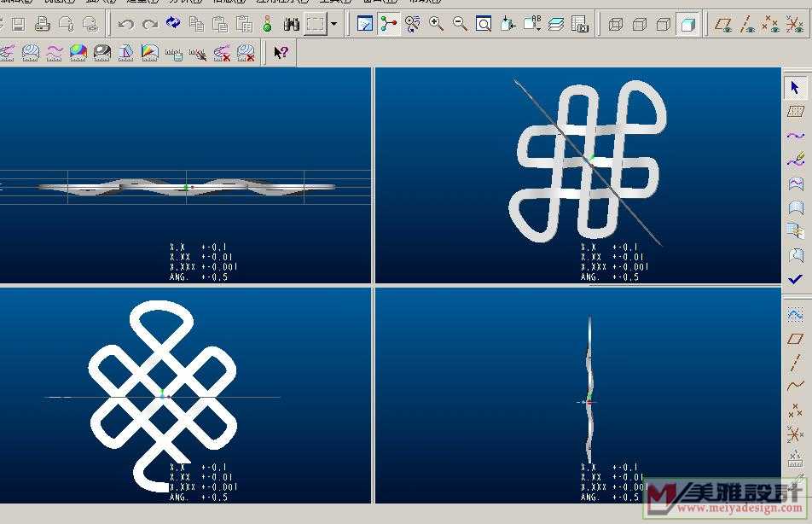Click the datum curve tool
This screenshot has width=812, height=524.
(x=796, y=386)
